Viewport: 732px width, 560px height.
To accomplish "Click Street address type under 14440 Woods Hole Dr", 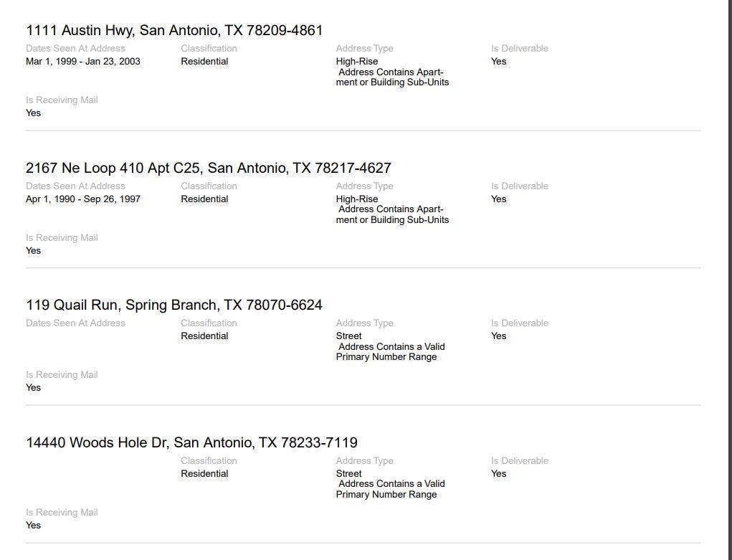I will (349, 474).
